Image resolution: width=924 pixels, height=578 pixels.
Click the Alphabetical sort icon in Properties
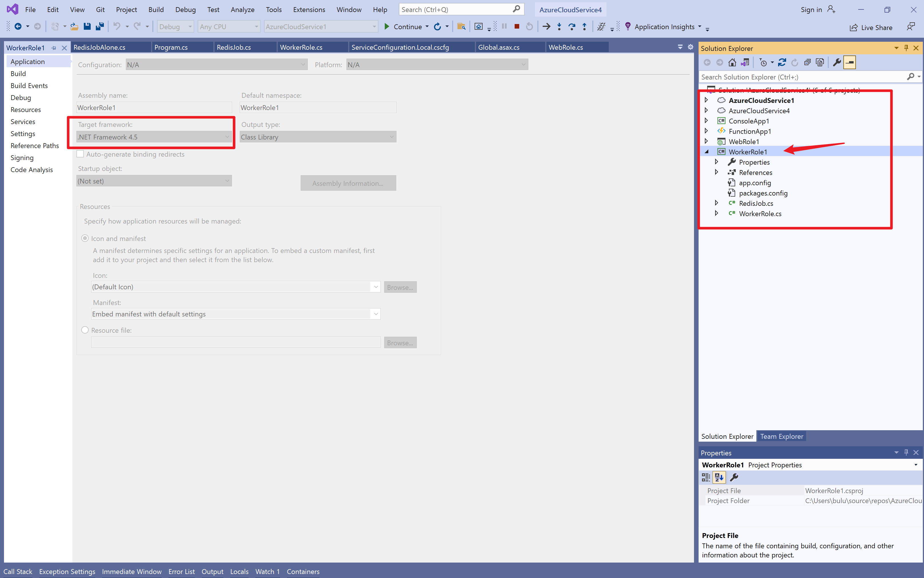pos(719,477)
